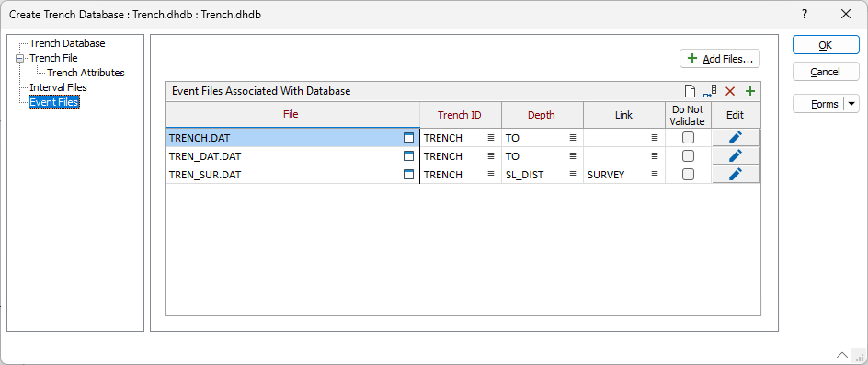
Task: Select Interval Files in the tree
Action: pos(58,87)
